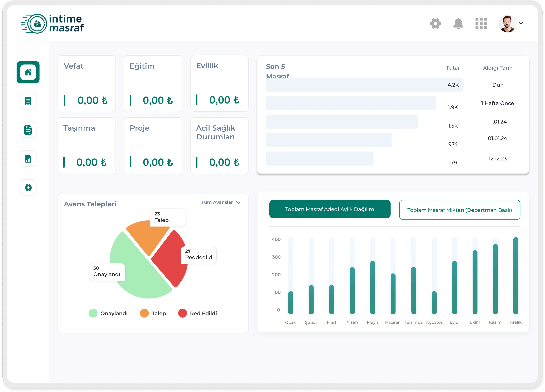Click the 12.12.23 date entry

(497, 159)
